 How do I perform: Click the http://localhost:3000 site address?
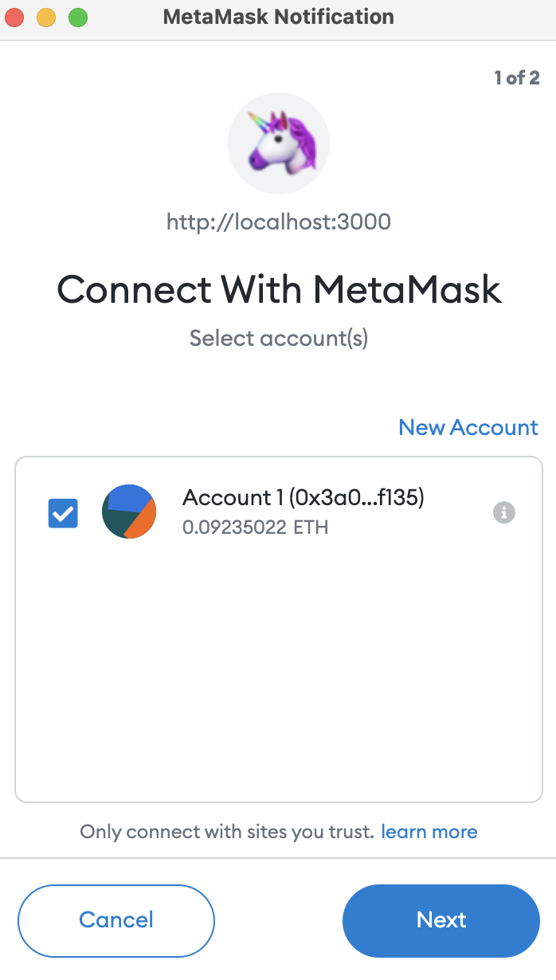coord(279,221)
